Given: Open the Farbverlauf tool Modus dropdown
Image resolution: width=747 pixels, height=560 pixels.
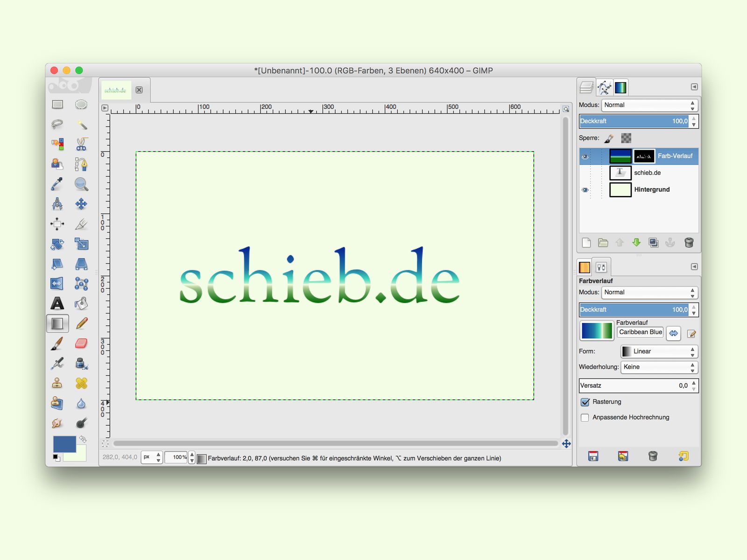Looking at the screenshot, I should (x=649, y=293).
